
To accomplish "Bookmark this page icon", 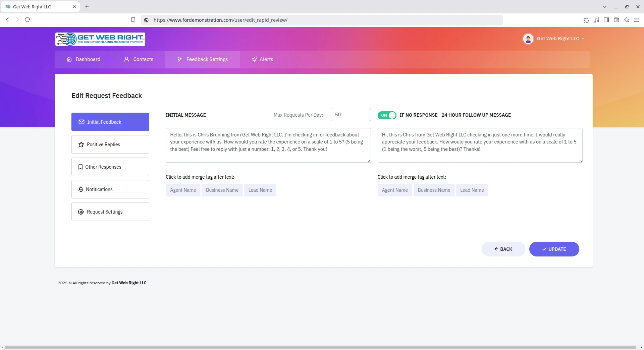I will (133, 20).
